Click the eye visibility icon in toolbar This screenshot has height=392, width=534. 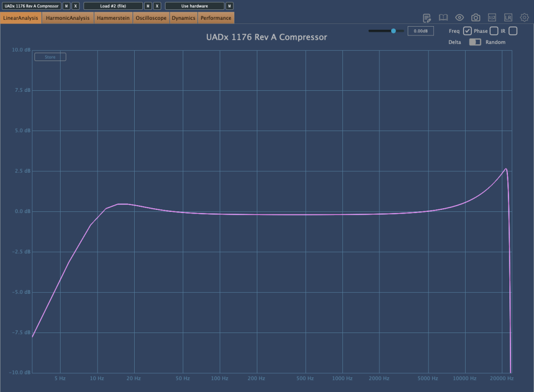click(x=459, y=18)
